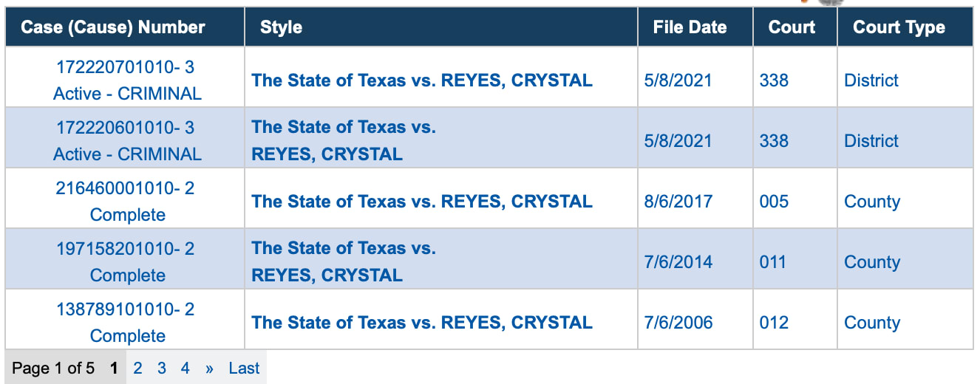This screenshot has width=980, height=384.
Task: Open case number 172220601010-3
Action: (125, 128)
